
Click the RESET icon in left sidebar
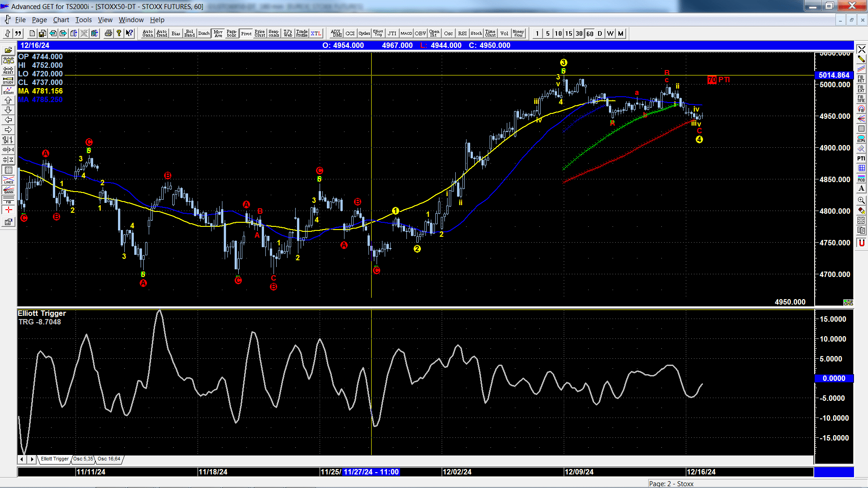click(8, 70)
